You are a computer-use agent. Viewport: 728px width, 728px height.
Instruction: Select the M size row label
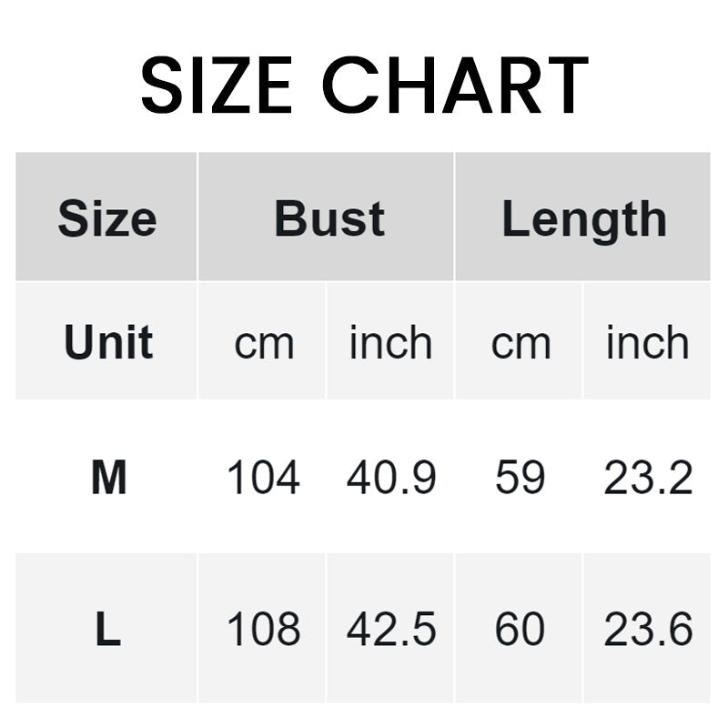[x=108, y=478]
